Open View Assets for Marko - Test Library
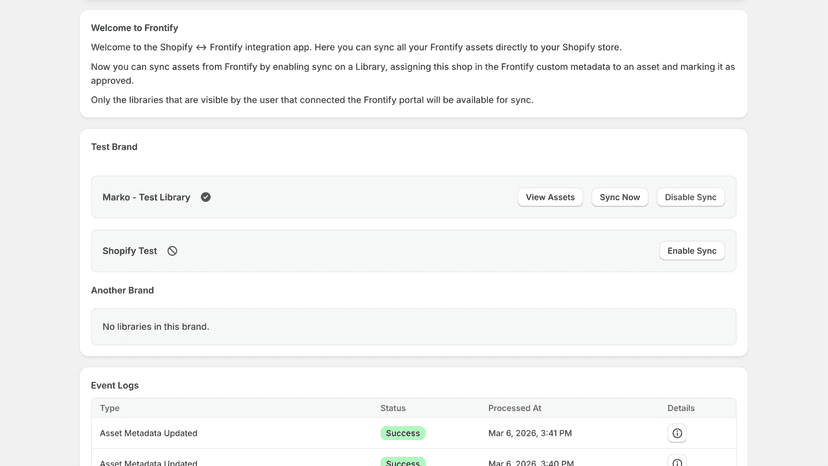This screenshot has height=466, width=828. [550, 197]
